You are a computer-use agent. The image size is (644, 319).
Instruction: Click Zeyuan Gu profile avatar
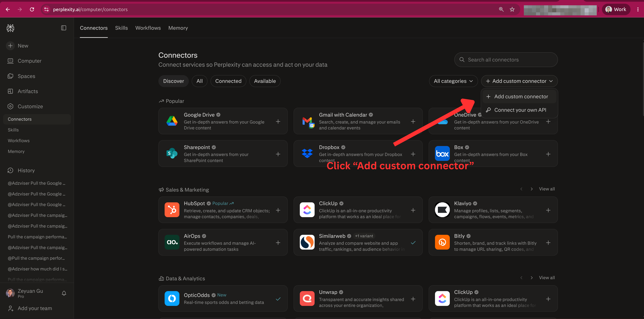[10, 293]
